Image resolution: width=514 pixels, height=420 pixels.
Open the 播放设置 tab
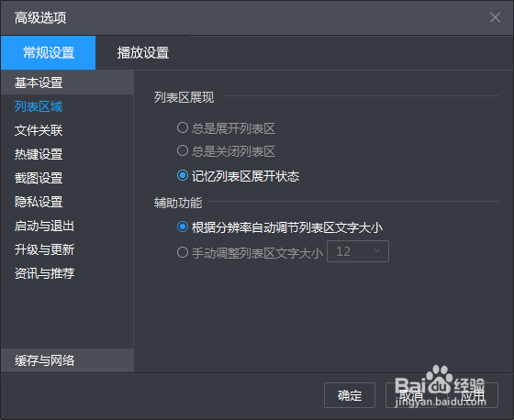pyautogui.click(x=143, y=52)
